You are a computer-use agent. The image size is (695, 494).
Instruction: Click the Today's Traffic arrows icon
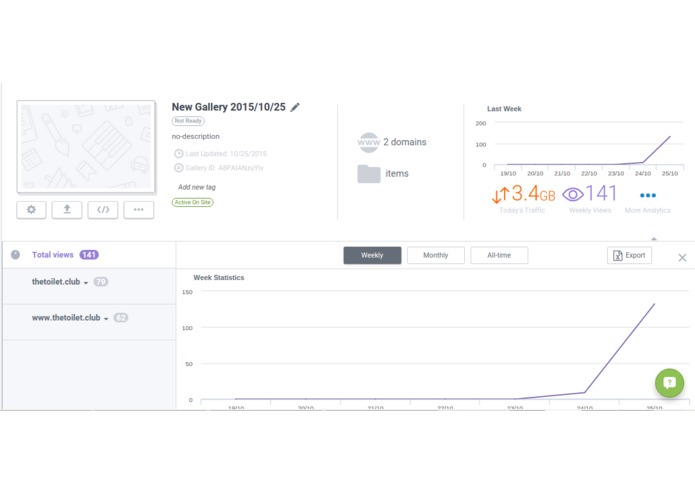[500, 194]
